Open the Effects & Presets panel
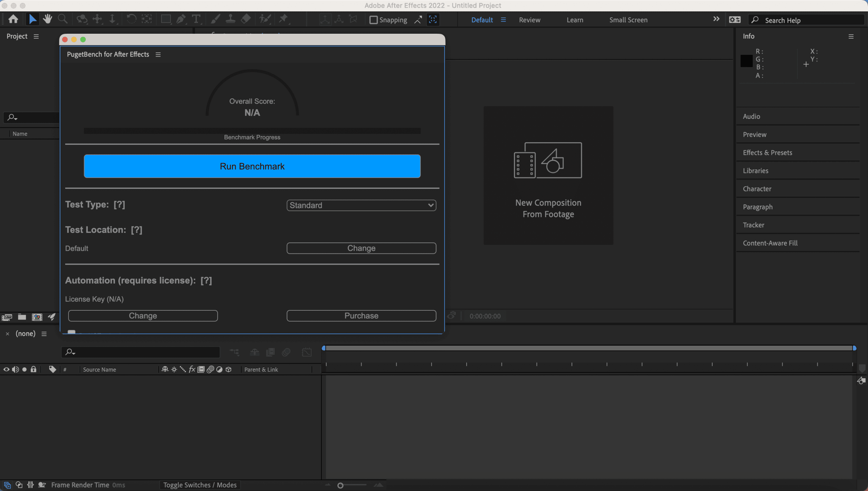This screenshot has height=491, width=868. tap(767, 152)
